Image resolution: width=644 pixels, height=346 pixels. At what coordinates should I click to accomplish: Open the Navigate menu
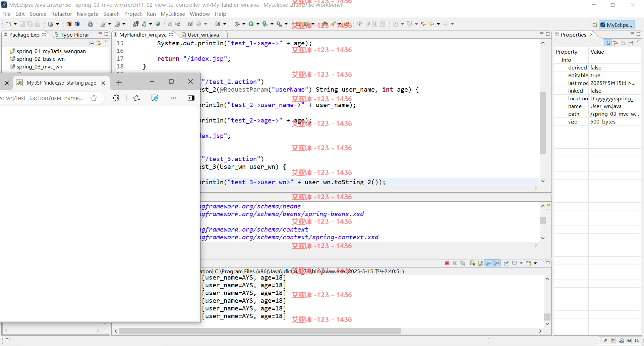(87, 14)
